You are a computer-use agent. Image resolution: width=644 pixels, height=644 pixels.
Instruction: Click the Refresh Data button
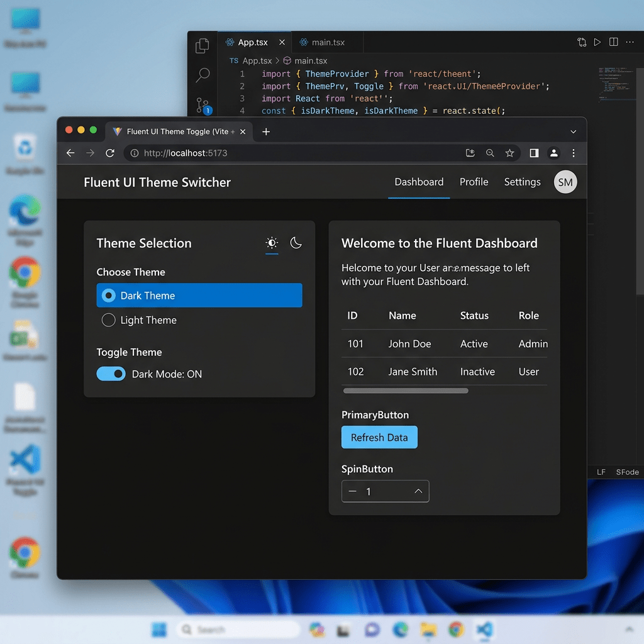point(379,437)
